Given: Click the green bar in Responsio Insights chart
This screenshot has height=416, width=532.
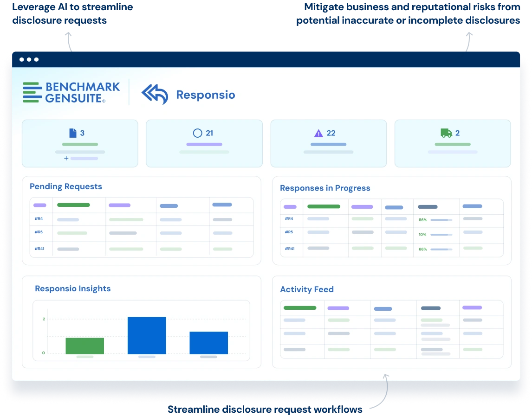Looking at the screenshot, I should click(85, 346).
